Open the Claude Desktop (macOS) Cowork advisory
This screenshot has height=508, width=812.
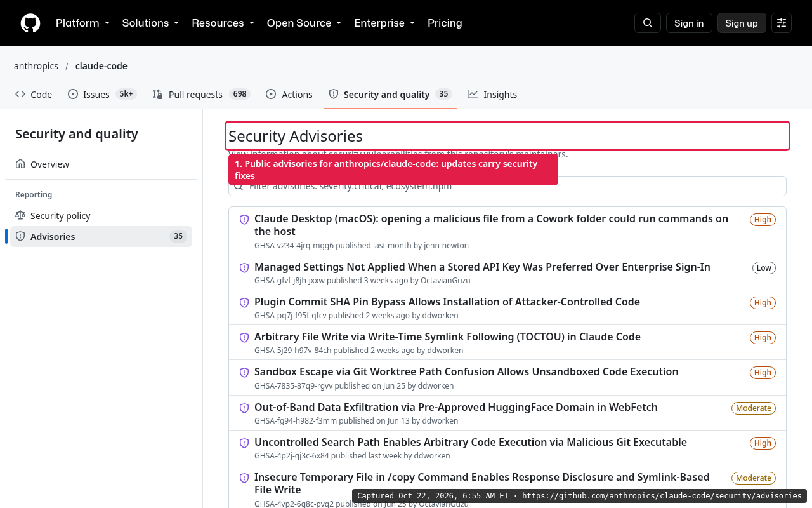(x=491, y=225)
